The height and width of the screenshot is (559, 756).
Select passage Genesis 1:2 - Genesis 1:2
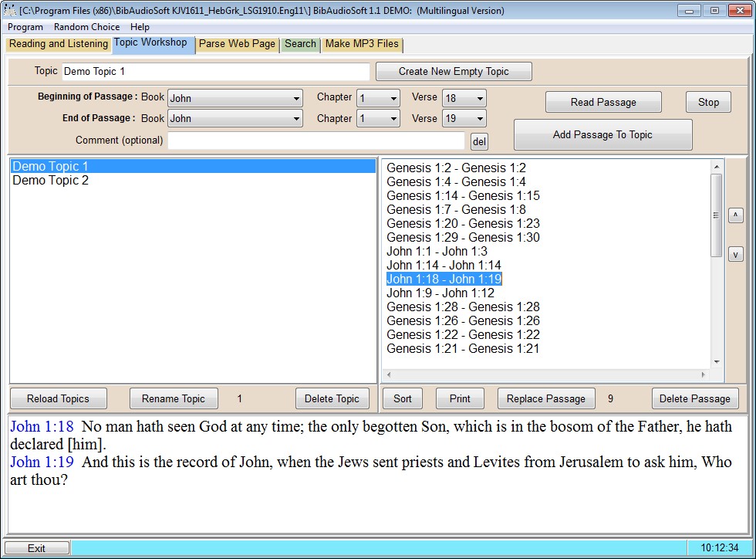(456, 168)
